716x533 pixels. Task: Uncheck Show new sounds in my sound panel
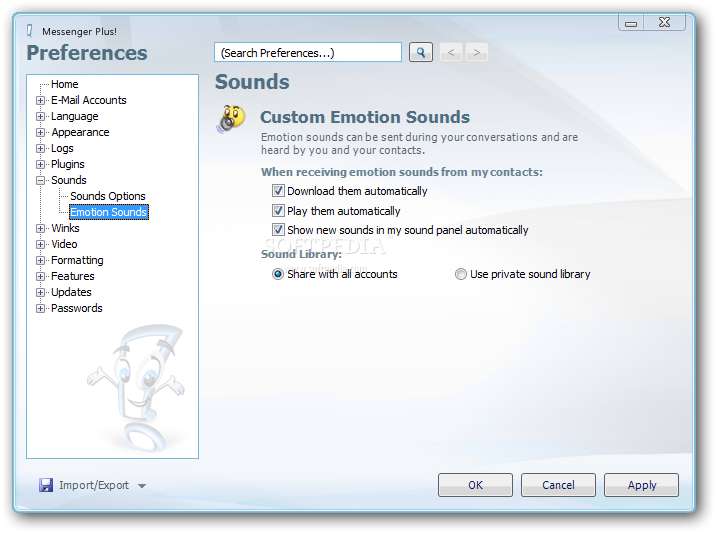pyautogui.click(x=278, y=230)
